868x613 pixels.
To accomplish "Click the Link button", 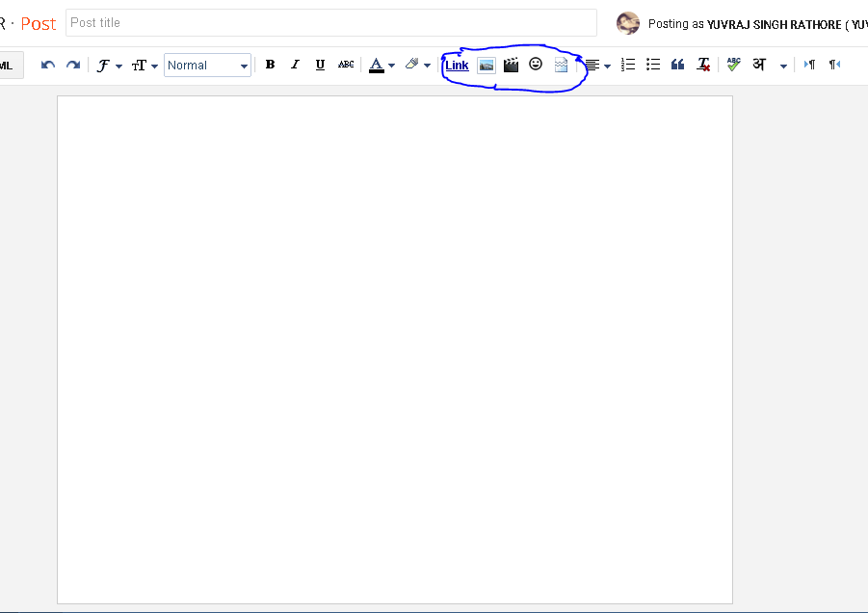I will coord(457,66).
